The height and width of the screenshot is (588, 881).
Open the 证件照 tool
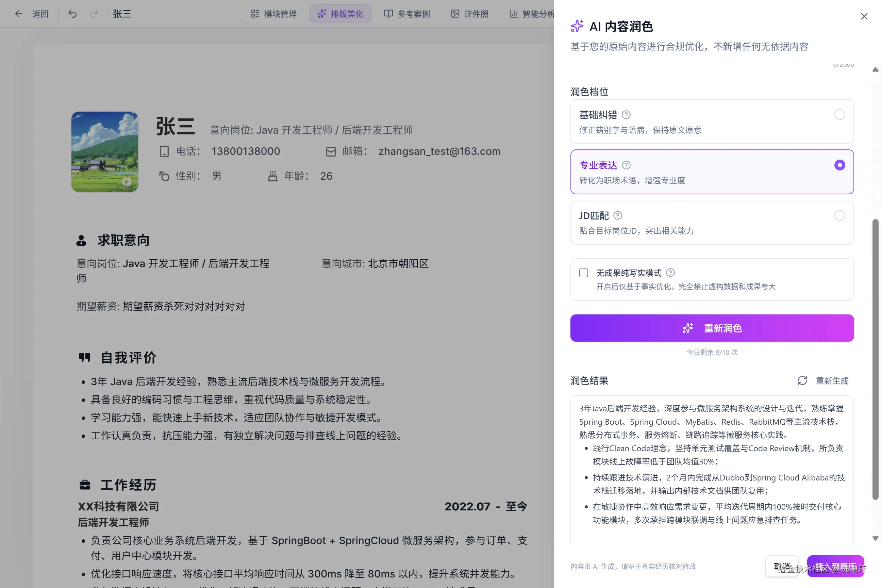coord(469,14)
